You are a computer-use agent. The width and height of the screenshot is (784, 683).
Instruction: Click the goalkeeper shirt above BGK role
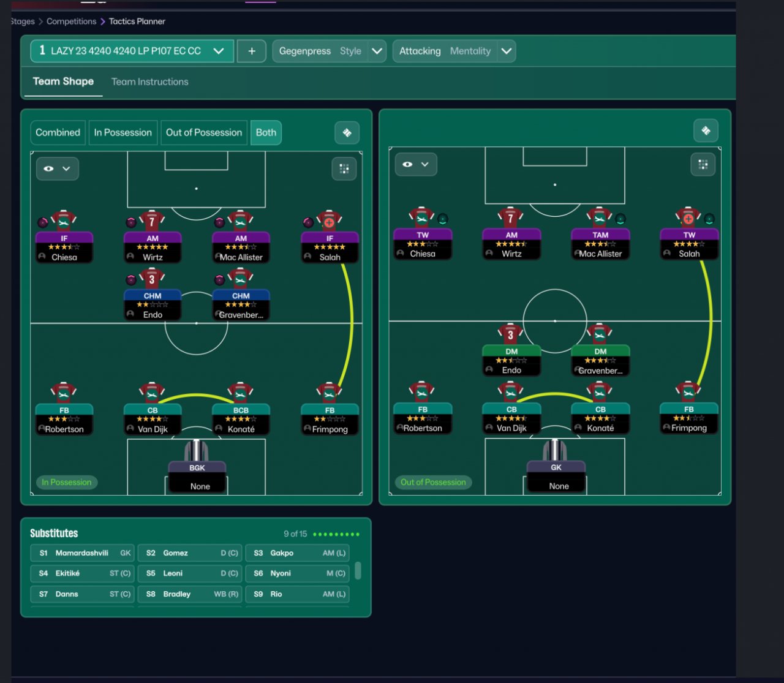197,451
